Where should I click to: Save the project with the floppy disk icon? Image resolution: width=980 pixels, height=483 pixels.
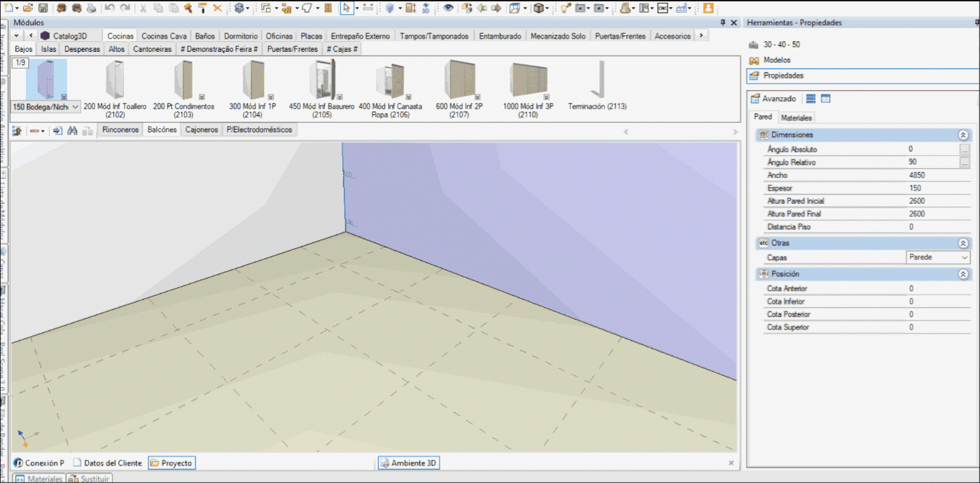pos(43,8)
